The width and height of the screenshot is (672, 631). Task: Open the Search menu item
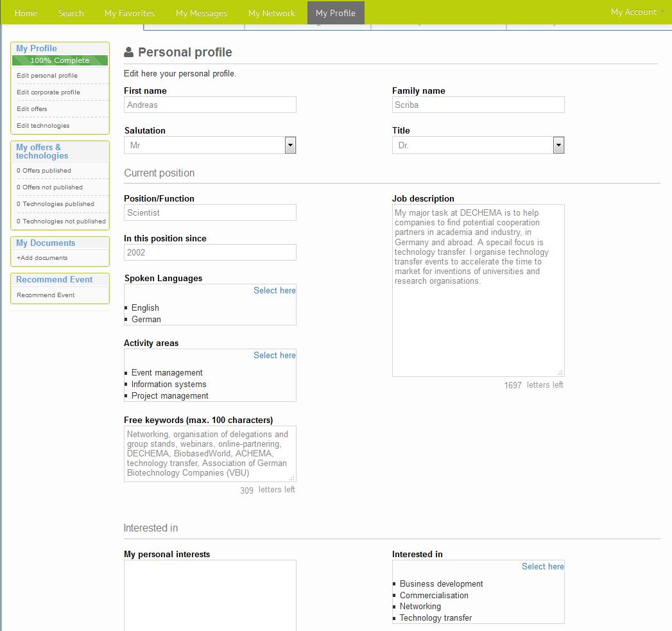pyautogui.click(x=71, y=13)
